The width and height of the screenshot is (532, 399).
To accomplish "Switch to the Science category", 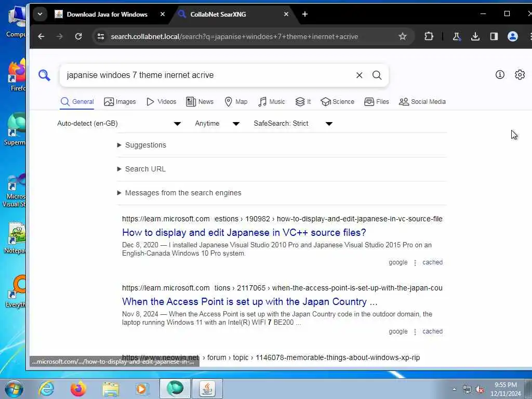I will pyautogui.click(x=337, y=101).
